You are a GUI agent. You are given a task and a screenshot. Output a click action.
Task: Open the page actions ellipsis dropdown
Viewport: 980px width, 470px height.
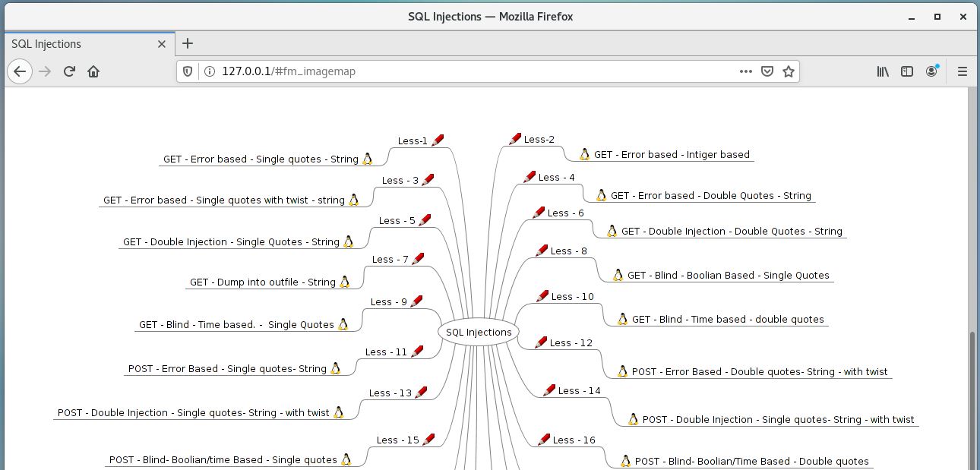tap(745, 71)
